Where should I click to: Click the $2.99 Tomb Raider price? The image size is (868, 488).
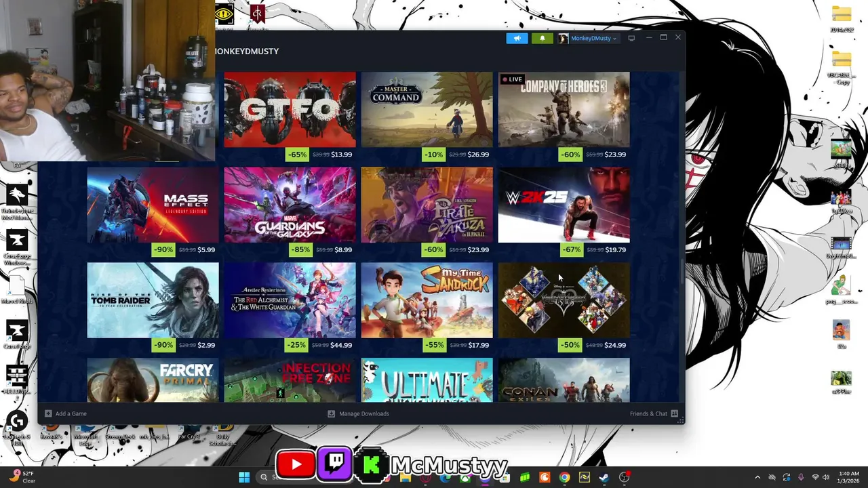(x=206, y=346)
